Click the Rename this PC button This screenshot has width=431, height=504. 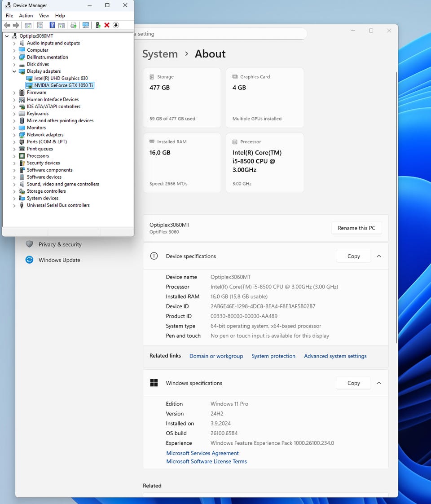coord(356,228)
